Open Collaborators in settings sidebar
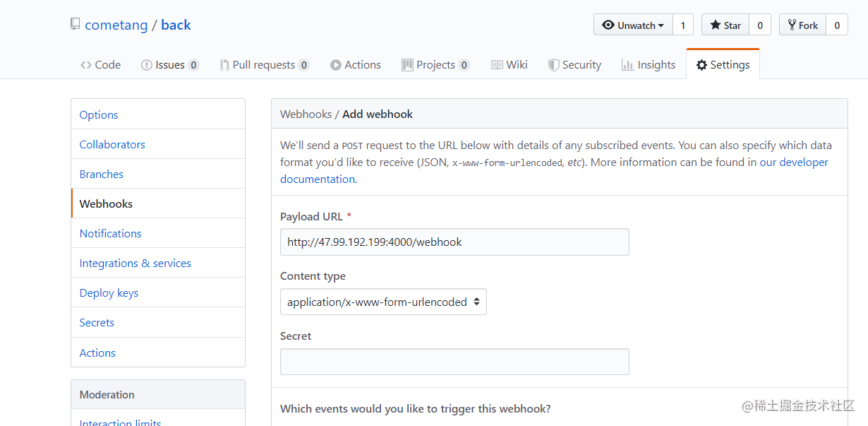 coord(158,144)
